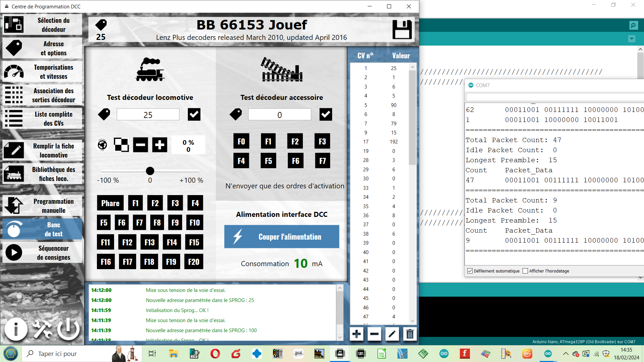
Task: Click the Windows search box
Action: point(82,354)
